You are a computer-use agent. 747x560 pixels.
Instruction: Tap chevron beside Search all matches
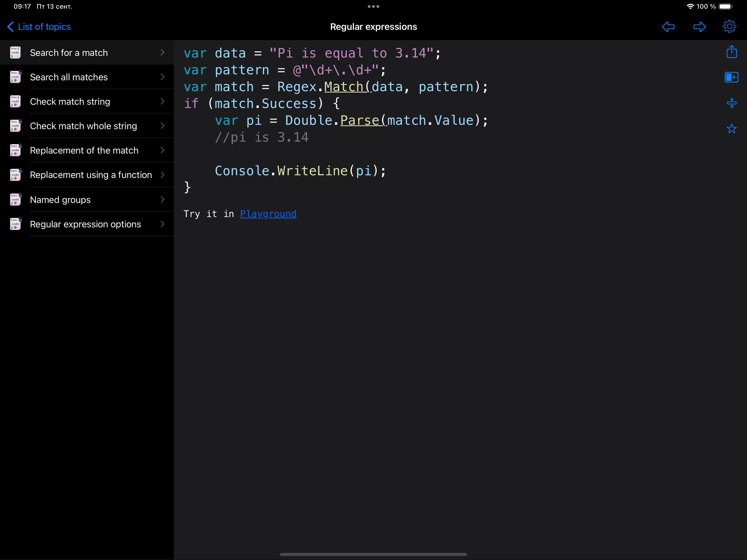tap(162, 77)
